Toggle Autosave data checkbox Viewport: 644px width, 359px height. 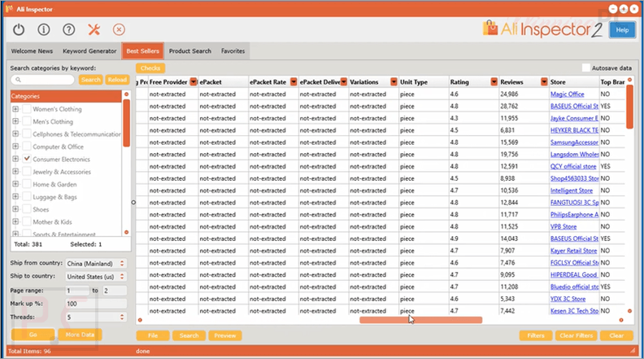585,68
